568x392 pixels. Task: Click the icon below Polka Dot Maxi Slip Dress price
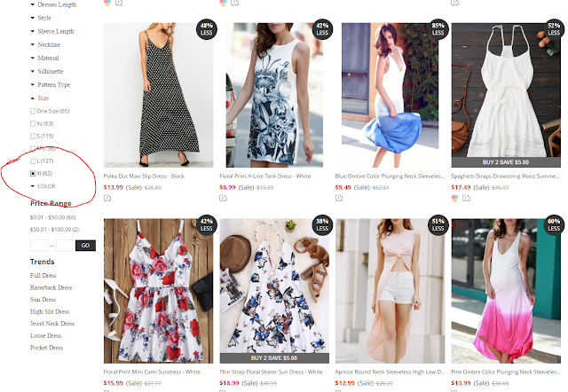click(x=107, y=198)
